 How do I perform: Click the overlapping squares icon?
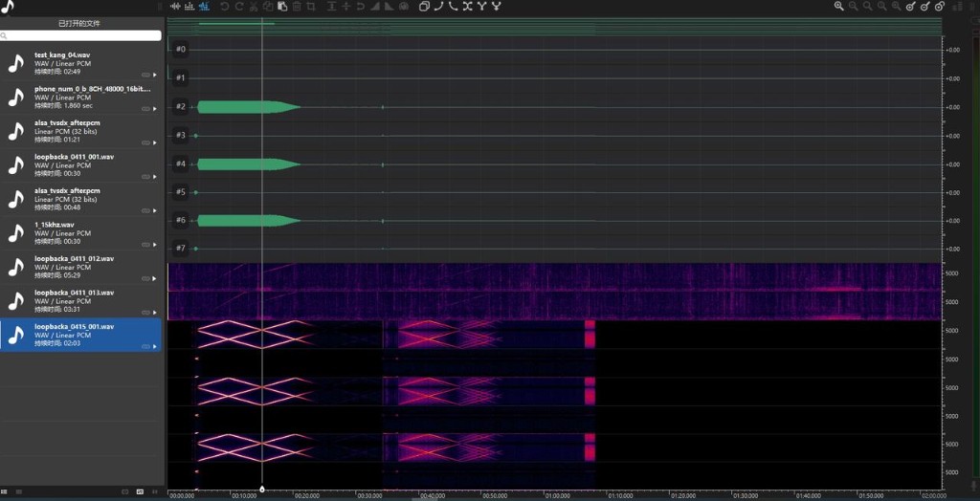[x=424, y=7]
